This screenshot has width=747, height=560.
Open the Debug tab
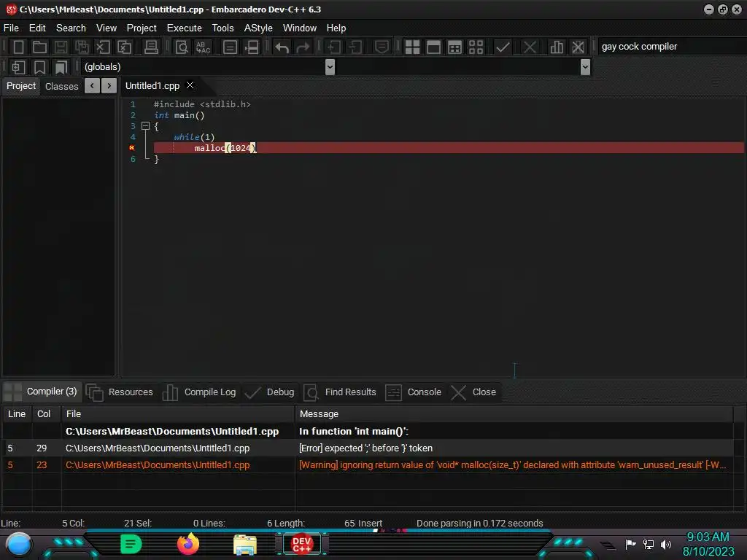point(270,392)
